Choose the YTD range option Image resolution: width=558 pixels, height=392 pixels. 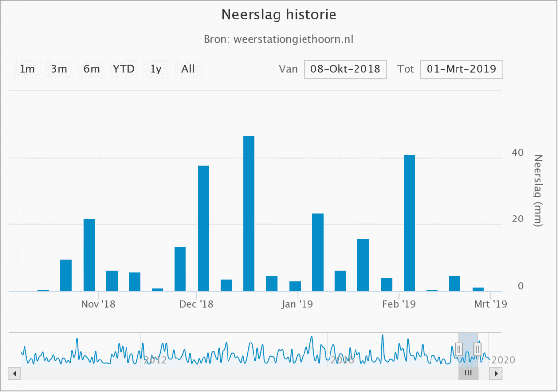(124, 69)
